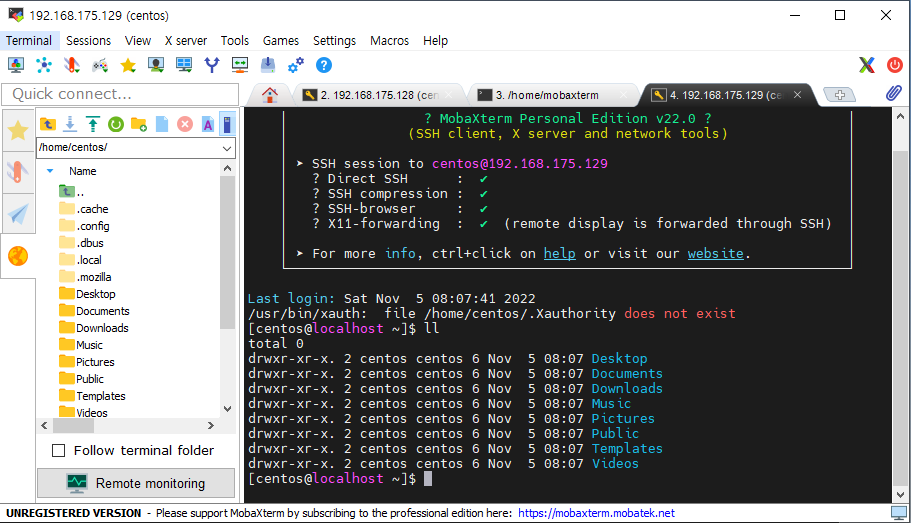This screenshot has height=523, width=911.
Task: Click the paperclip attachment icon
Action: click(x=894, y=94)
